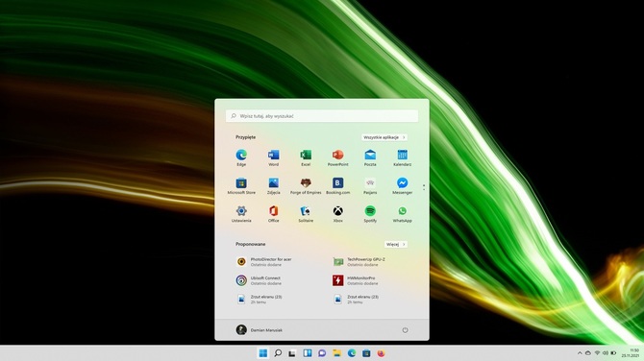
Task: Open the Zdjęcia photos app
Action: tap(274, 186)
